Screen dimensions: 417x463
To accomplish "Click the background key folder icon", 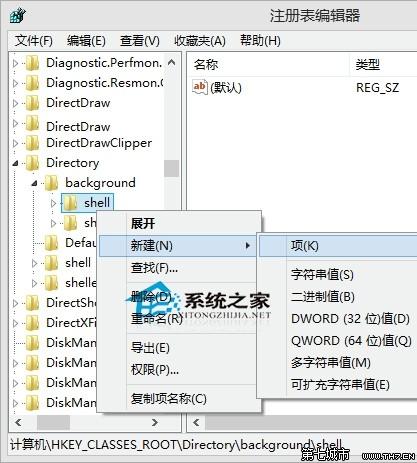I will click(52, 183).
